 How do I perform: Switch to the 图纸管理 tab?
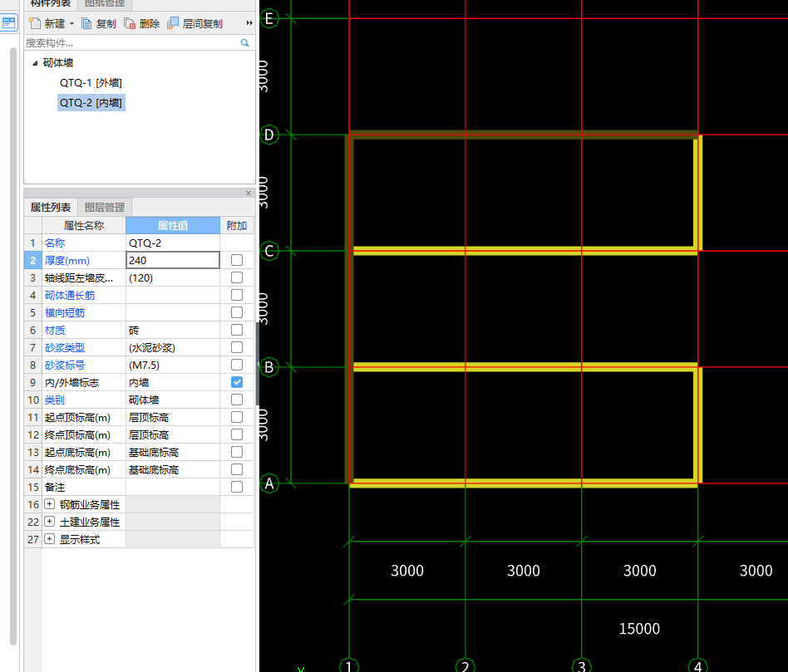point(105,3)
